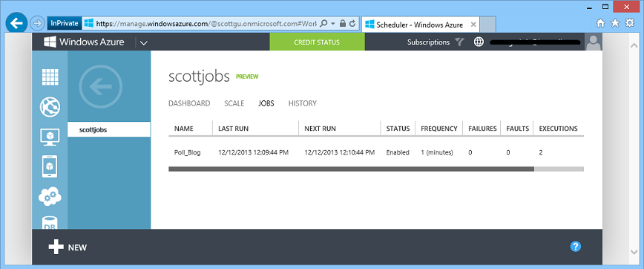Open All Items grid icon in sidebar
The width and height of the screenshot is (644, 269).
[x=50, y=77]
